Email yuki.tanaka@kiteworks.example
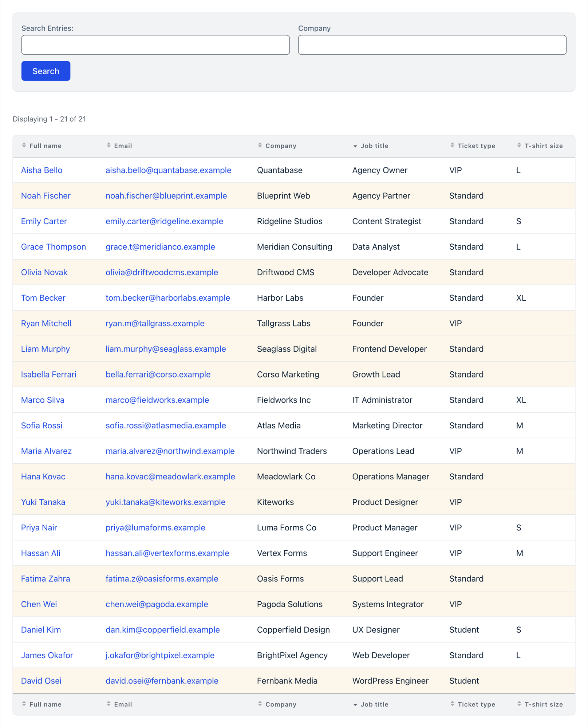588x728 pixels. (x=166, y=502)
